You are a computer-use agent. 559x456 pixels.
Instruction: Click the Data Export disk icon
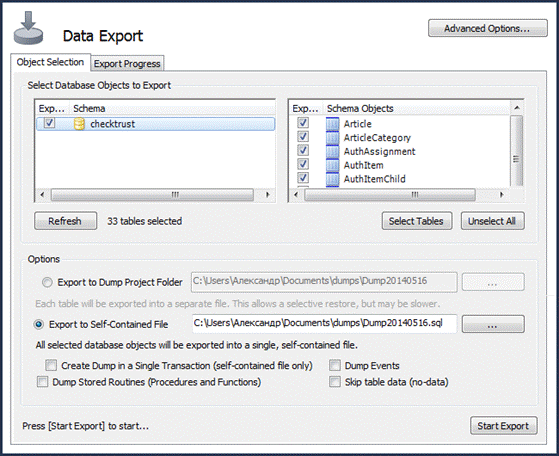click(x=29, y=28)
